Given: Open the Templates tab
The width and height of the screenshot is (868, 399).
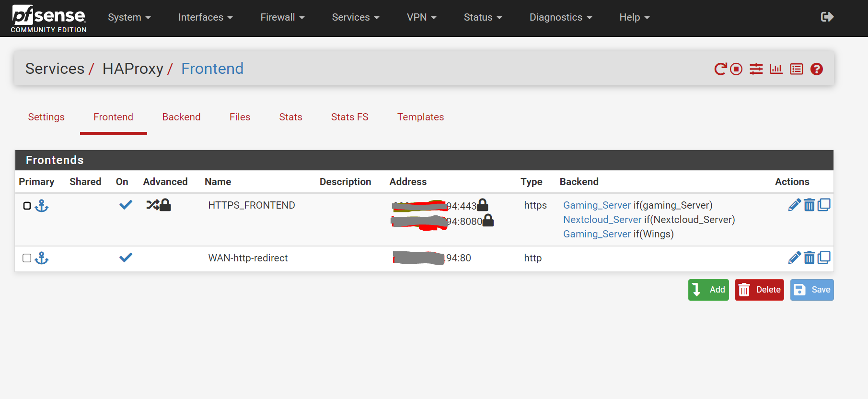Looking at the screenshot, I should 420,117.
